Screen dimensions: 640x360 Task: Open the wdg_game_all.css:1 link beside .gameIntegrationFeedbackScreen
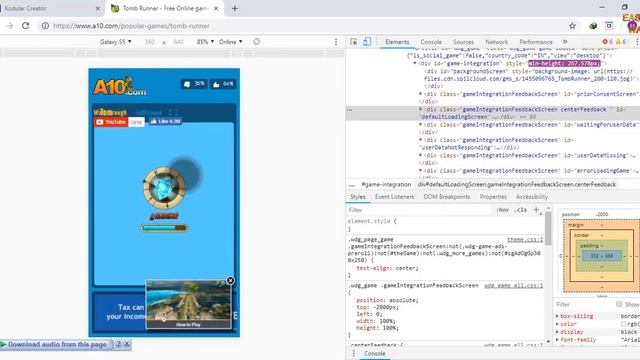pos(513,285)
